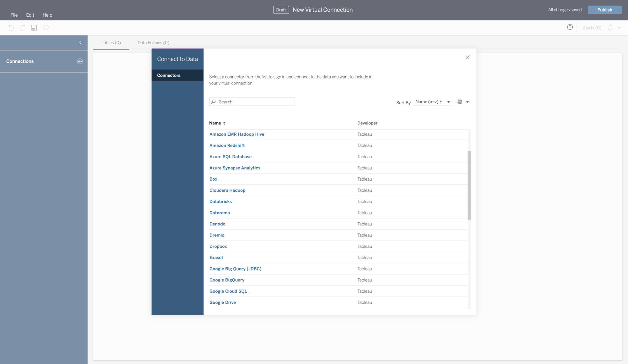This screenshot has height=364, width=628.
Task: Click the Save draft icon
Action: pyautogui.click(x=34, y=28)
